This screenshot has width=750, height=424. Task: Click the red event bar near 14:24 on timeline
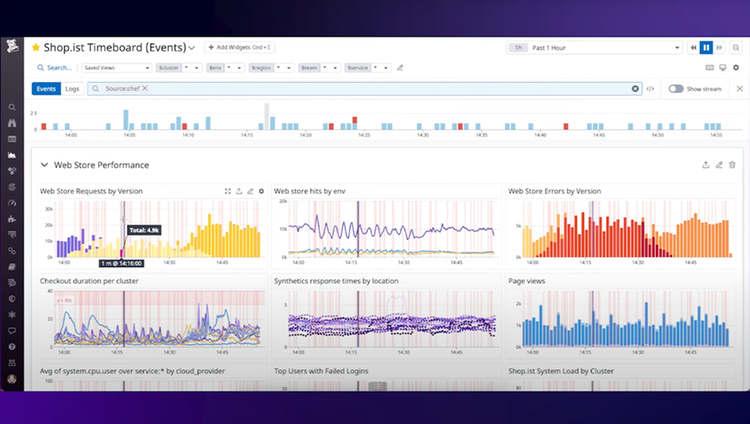(354, 120)
